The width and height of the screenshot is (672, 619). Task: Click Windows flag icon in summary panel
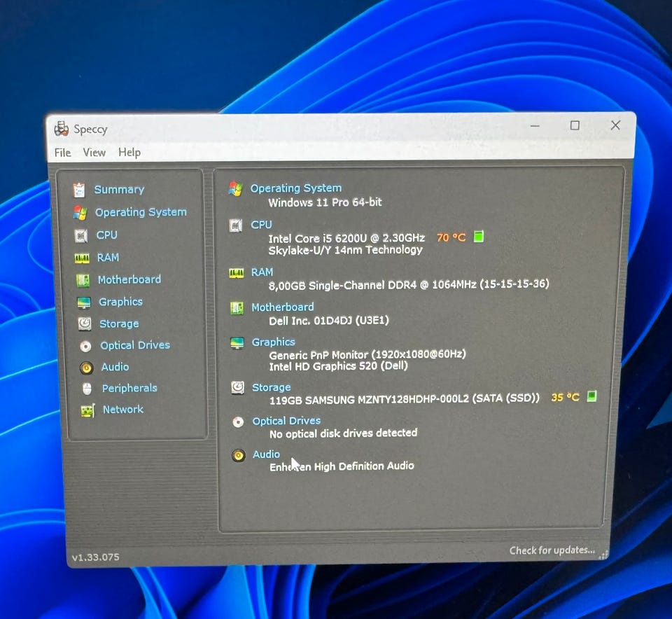coord(235,188)
